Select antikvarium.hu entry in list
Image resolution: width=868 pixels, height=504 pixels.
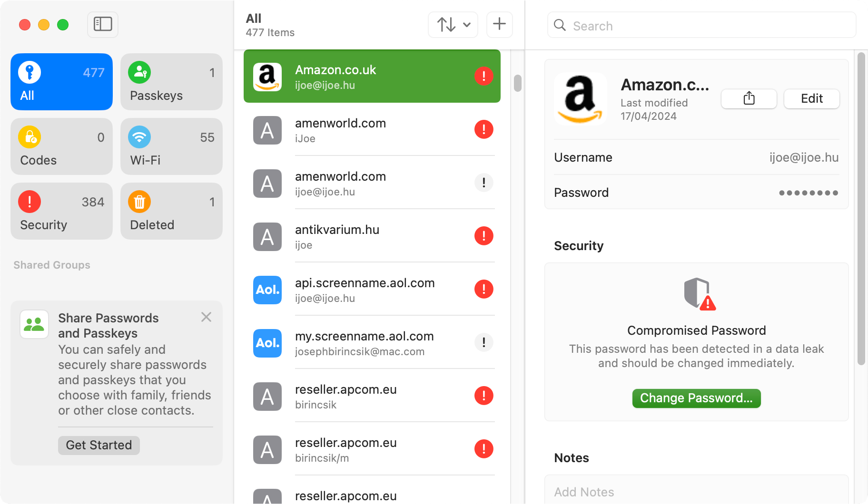372,236
